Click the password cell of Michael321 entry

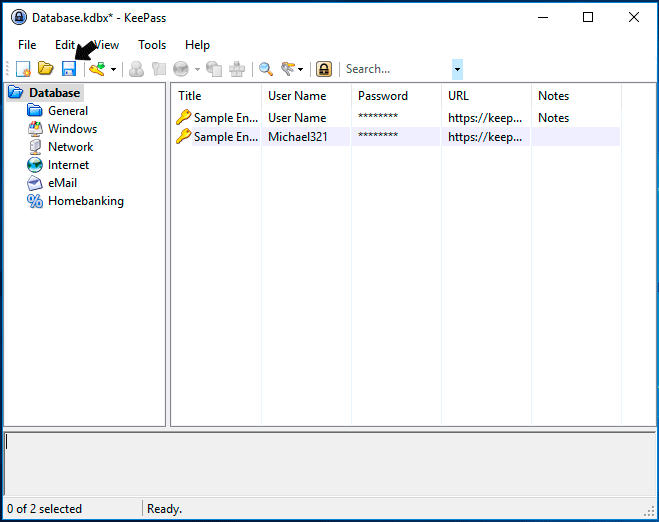pos(396,137)
